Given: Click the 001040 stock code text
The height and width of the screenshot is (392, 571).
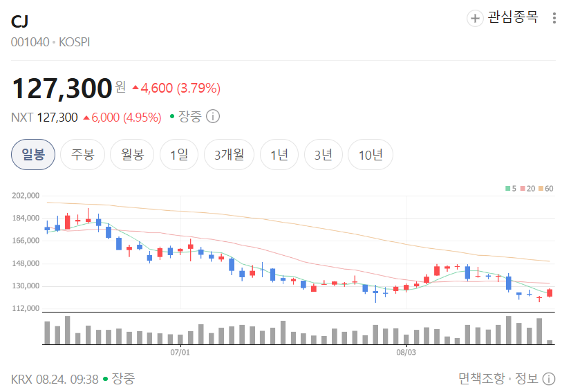Looking at the screenshot, I should (x=30, y=42).
